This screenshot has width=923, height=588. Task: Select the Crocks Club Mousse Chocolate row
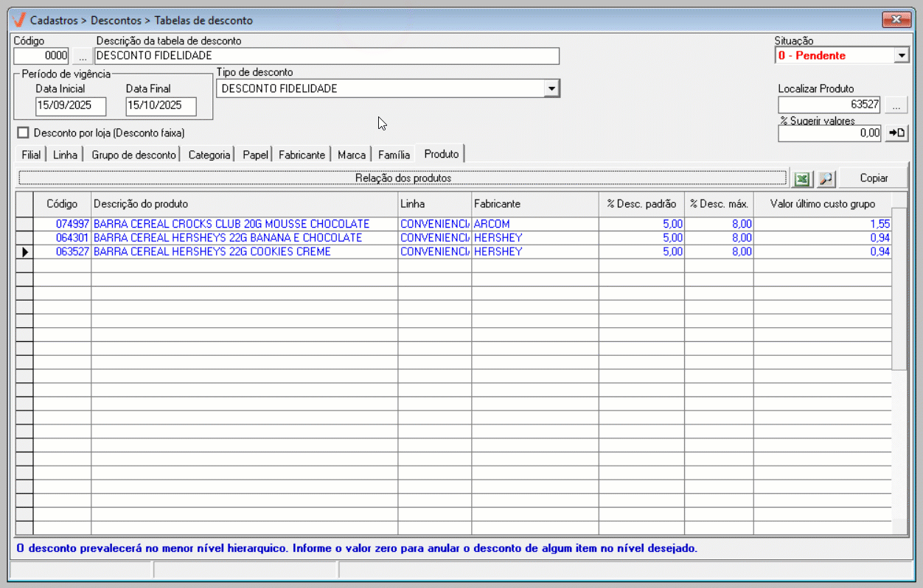[231, 224]
